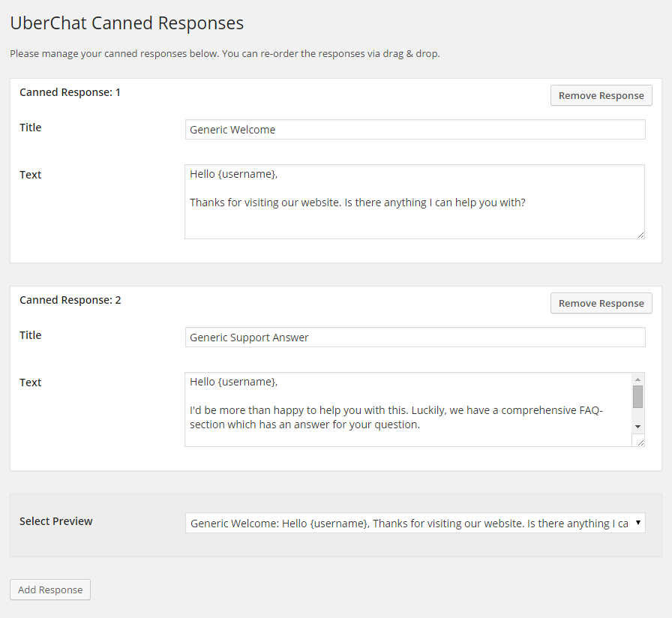The width and height of the screenshot is (672, 618).
Task: Select the "Canned Response: 2" header
Action: tap(70, 299)
